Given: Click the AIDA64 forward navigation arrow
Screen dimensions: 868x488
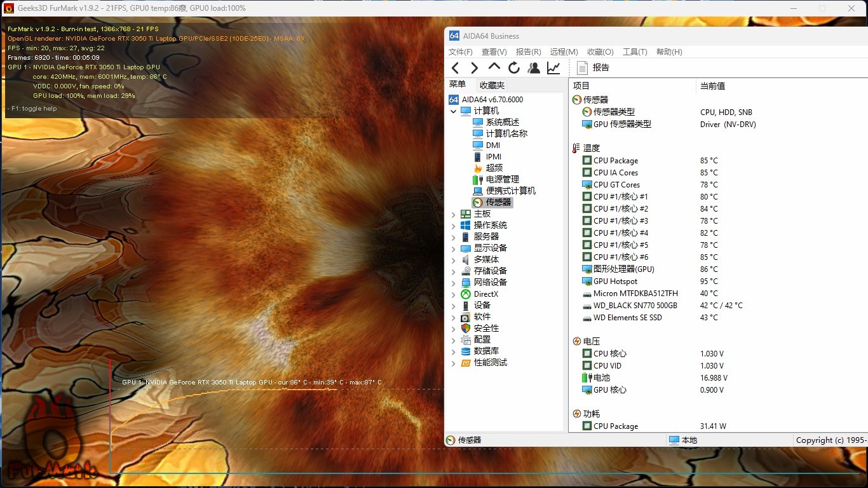Looking at the screenshot, I should point(475,68).
